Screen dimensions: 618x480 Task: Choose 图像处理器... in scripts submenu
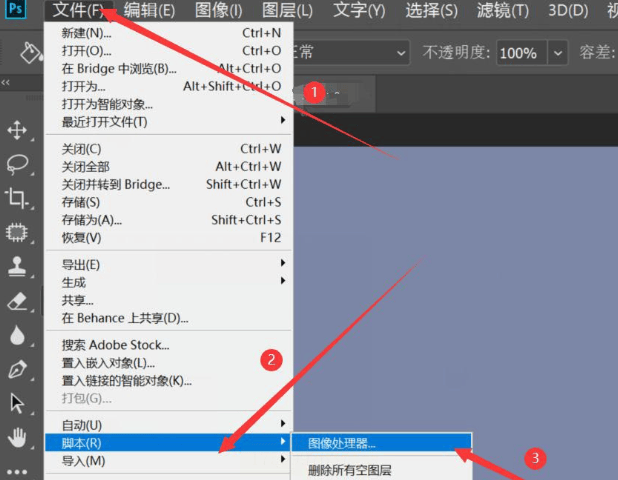[382, 443]
